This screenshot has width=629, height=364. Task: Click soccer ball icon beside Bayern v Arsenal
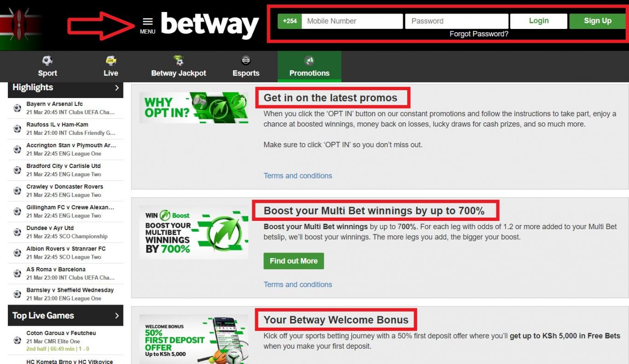point(17,108)
